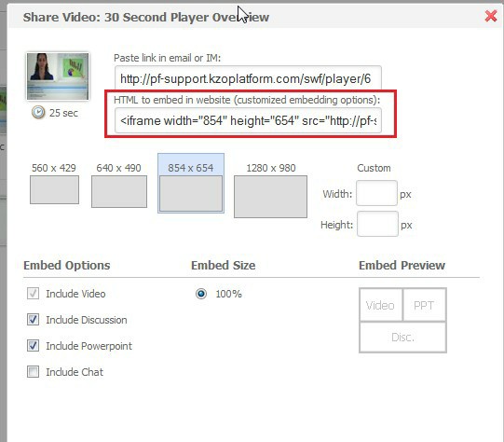504x442 pixels.
Task: Select the 560 x 429 size preset
Action: point(54,189)
